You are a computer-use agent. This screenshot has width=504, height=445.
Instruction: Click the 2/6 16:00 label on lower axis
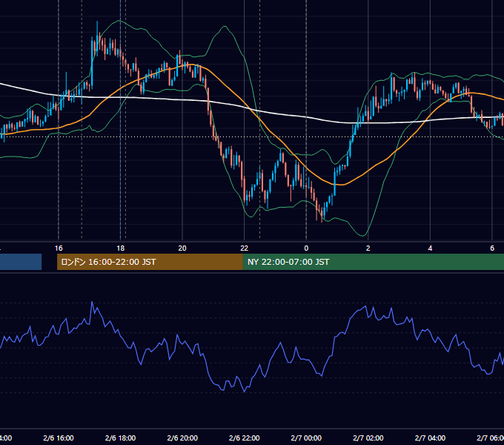click(59, 438)
